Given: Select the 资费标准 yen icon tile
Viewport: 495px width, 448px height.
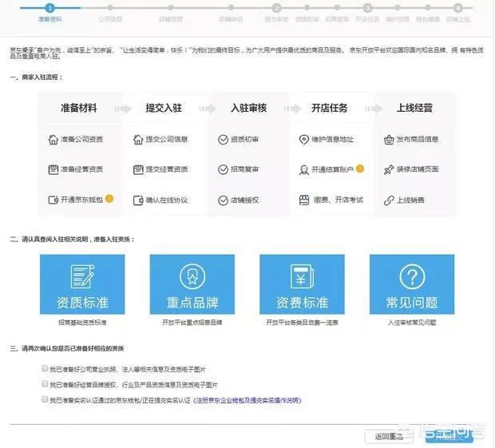Looking at the screenshot, I should (302, 285).
